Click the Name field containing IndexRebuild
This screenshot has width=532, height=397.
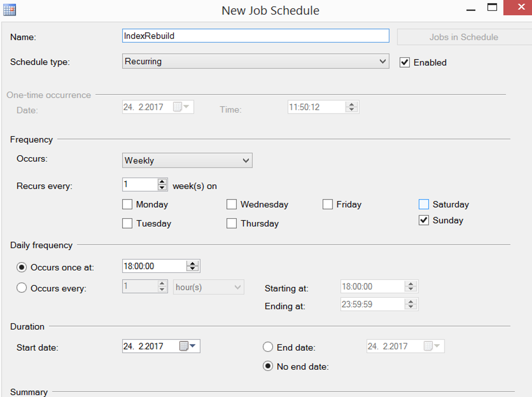pyautogui.click(x=256, y=36)
